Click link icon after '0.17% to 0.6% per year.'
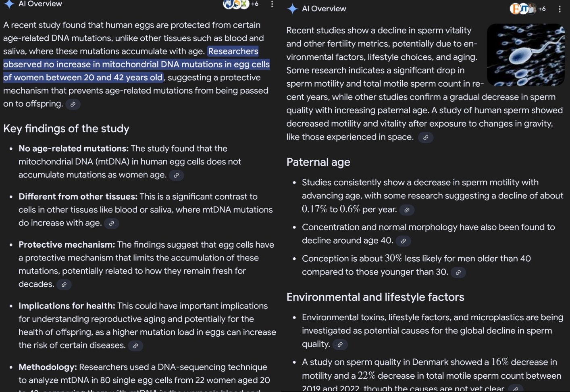The image size is (570, 392). tap(407, 210)
